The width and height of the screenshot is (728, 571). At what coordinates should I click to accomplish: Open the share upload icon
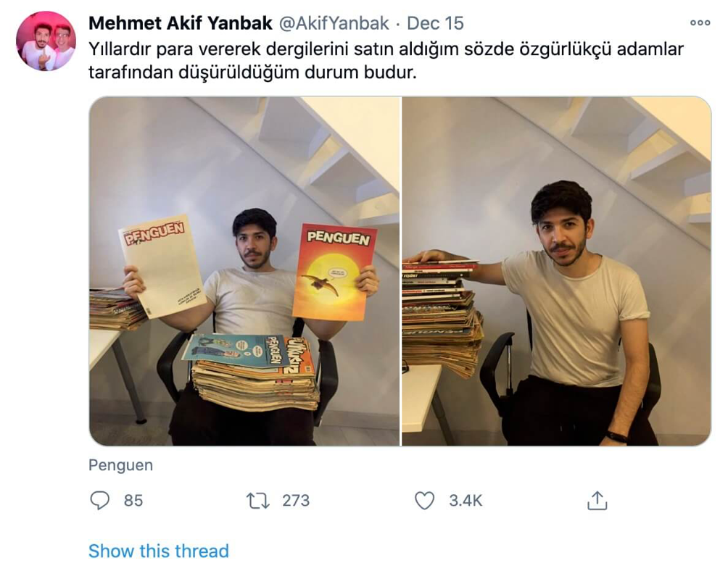(597, 501)
